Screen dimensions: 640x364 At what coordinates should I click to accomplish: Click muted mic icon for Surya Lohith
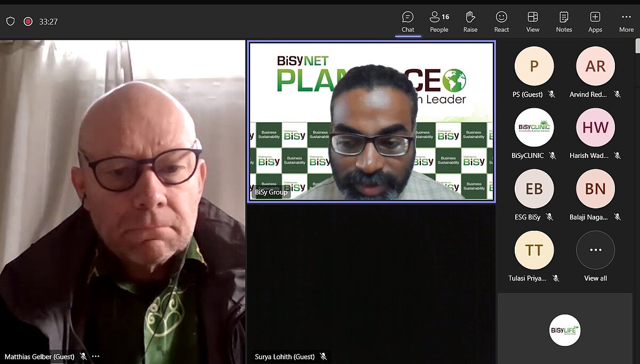click(x=323, y=356)
